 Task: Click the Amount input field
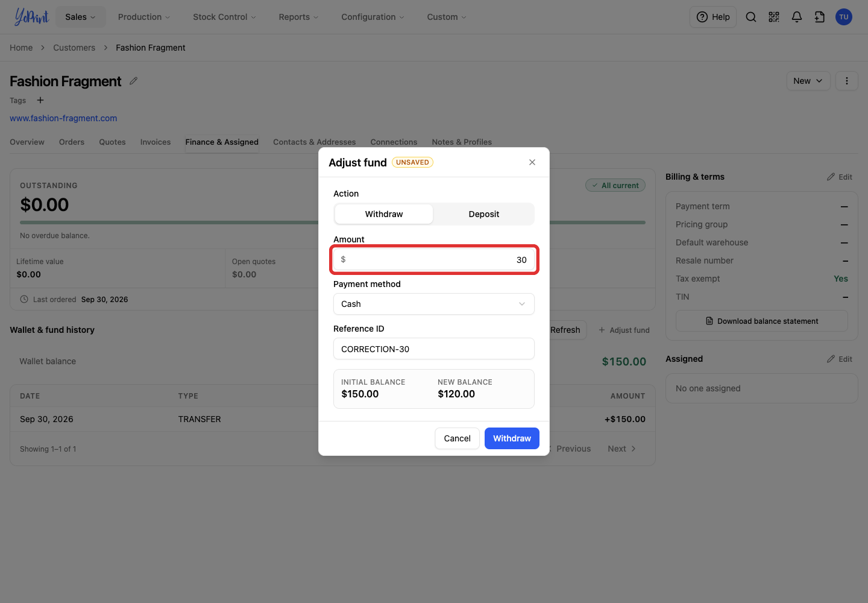pos(434,259)
